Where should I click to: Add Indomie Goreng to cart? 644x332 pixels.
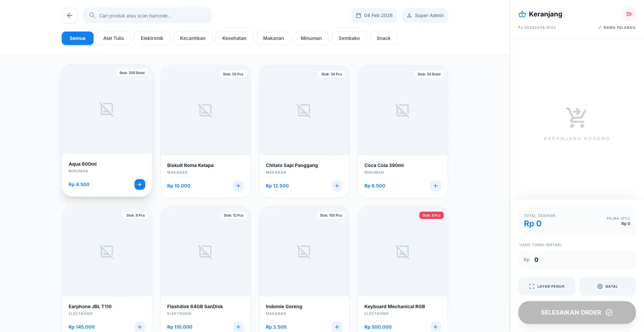tap(337, 327)
